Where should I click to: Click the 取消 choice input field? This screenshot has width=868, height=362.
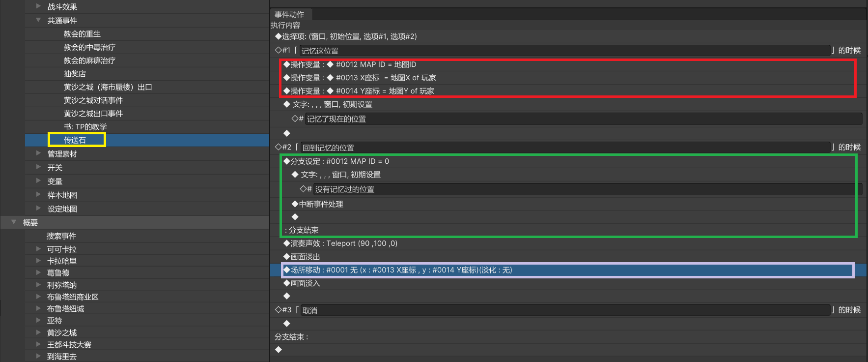click(564, 310)
